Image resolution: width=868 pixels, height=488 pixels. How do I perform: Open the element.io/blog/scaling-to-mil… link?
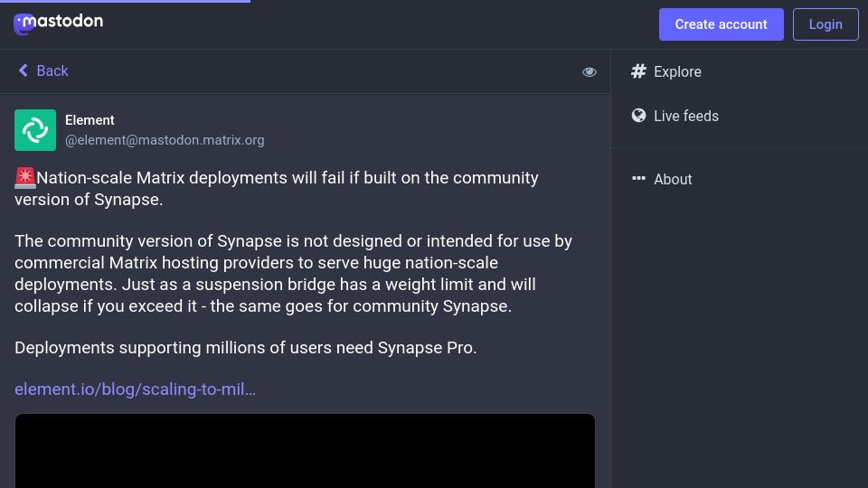(x=135, y=389)
